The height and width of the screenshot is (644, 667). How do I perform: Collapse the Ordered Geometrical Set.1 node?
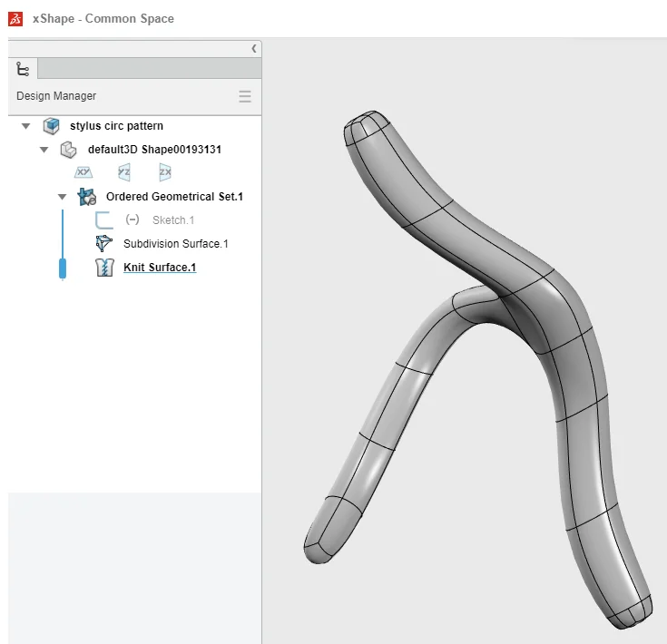tap(62, 196)
